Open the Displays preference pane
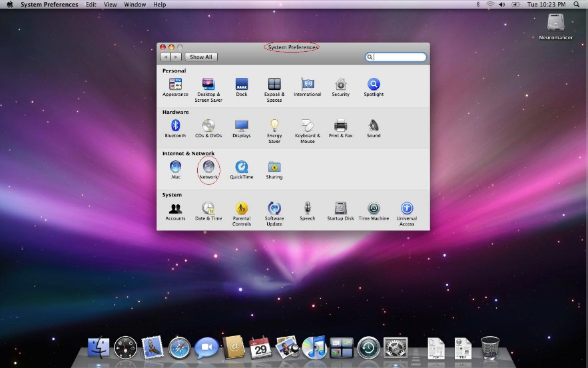The image size is (588, 368). pos(242,128)
